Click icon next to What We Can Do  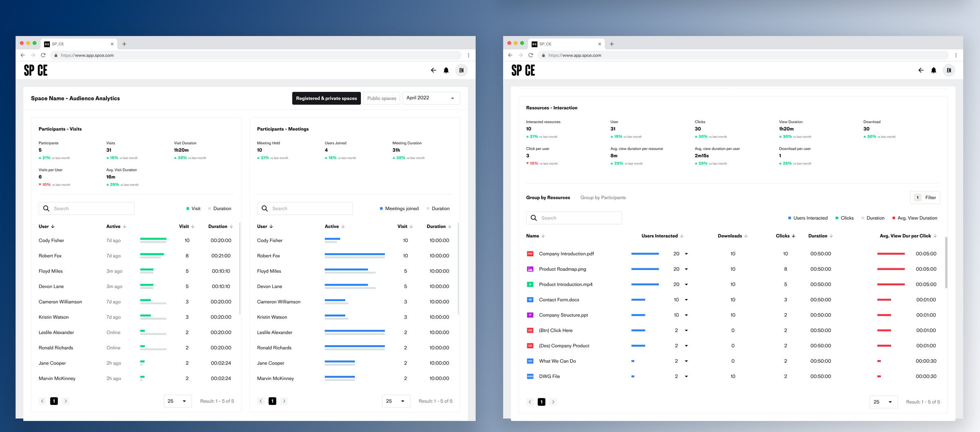(x=530, y=361)
